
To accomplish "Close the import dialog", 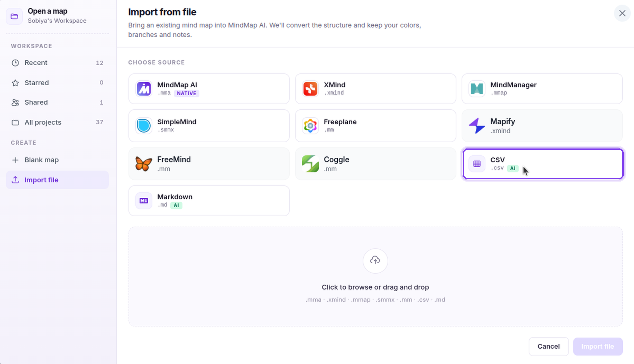I will [622, 13].
